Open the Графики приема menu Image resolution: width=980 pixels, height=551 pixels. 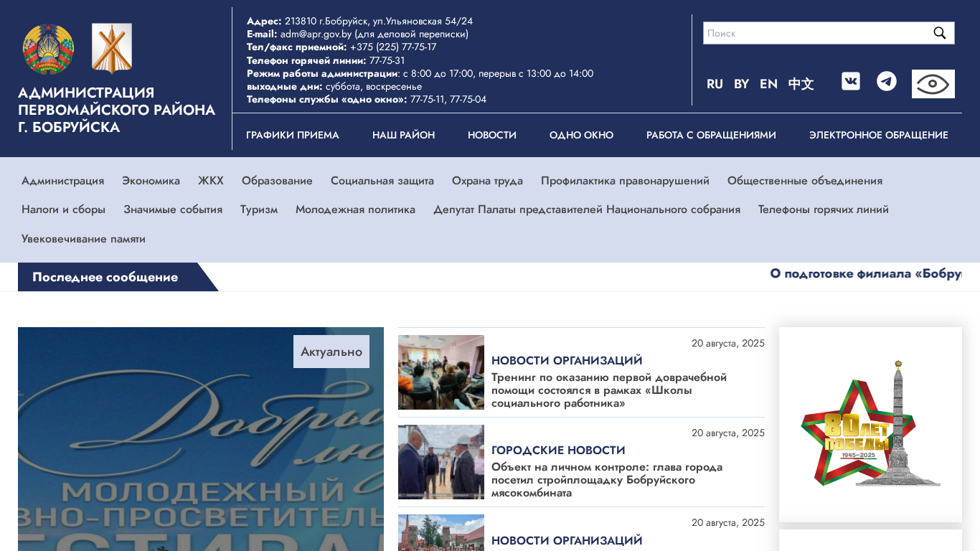click(293, 135)
